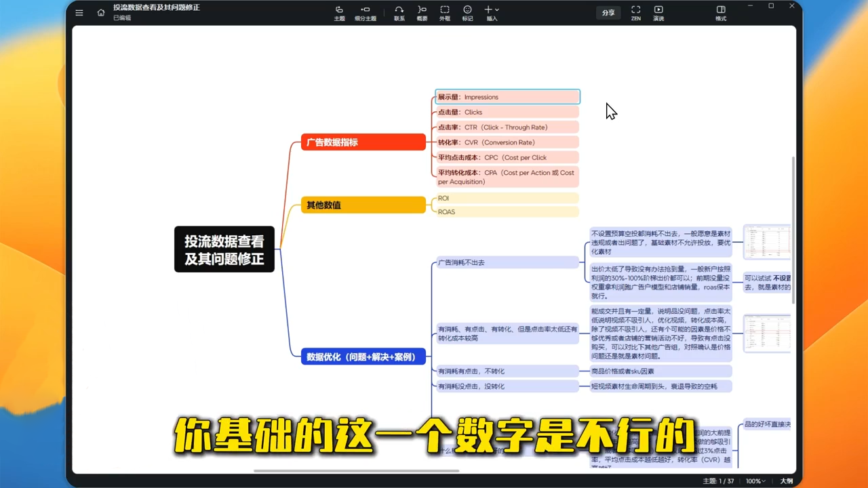Select the 展示量: Impressions node

click(507, 96)
